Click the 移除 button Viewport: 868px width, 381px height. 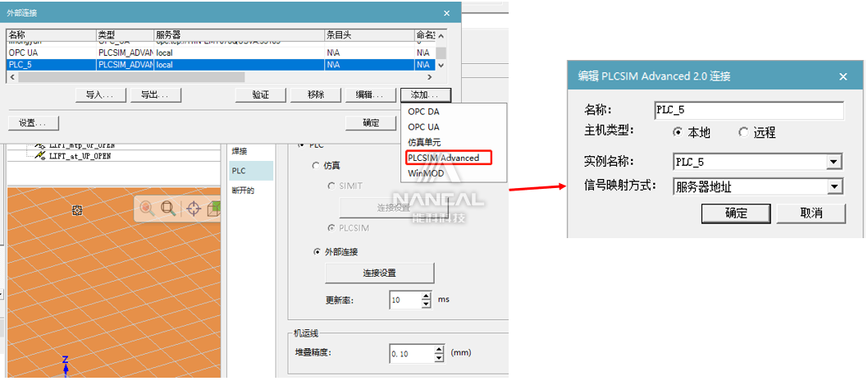[x=316, y=94]
